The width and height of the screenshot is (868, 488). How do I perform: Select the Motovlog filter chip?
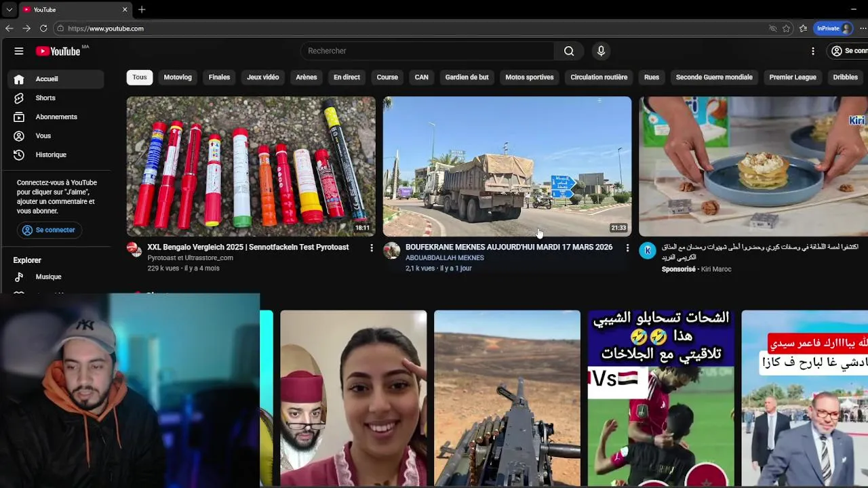tap(178, 77)
